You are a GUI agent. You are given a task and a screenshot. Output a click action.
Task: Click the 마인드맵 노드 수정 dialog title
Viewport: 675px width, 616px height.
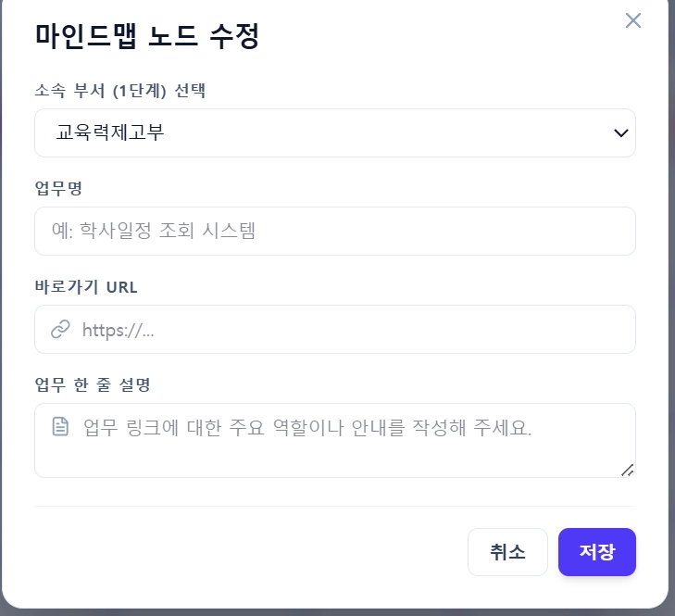147,36
